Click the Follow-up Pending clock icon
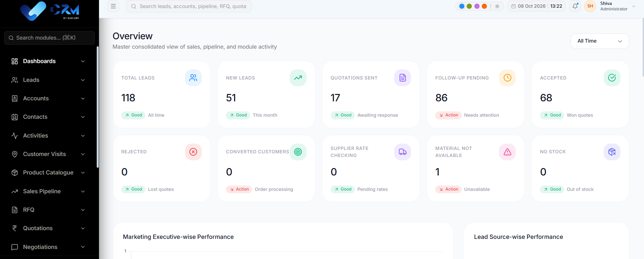644x259 pixels. coord(507,78)
